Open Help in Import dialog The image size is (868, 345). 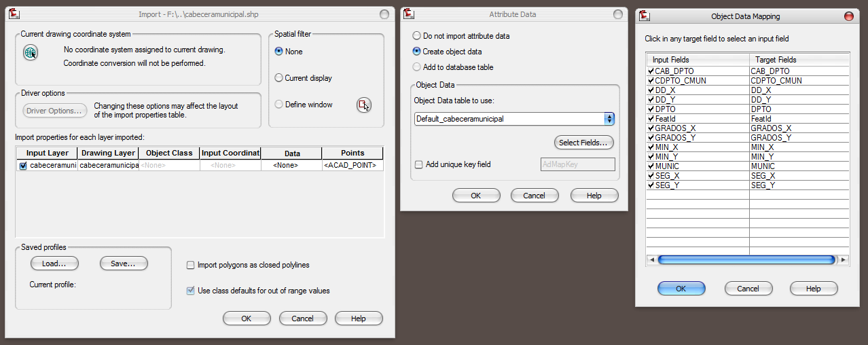[359, 319]
